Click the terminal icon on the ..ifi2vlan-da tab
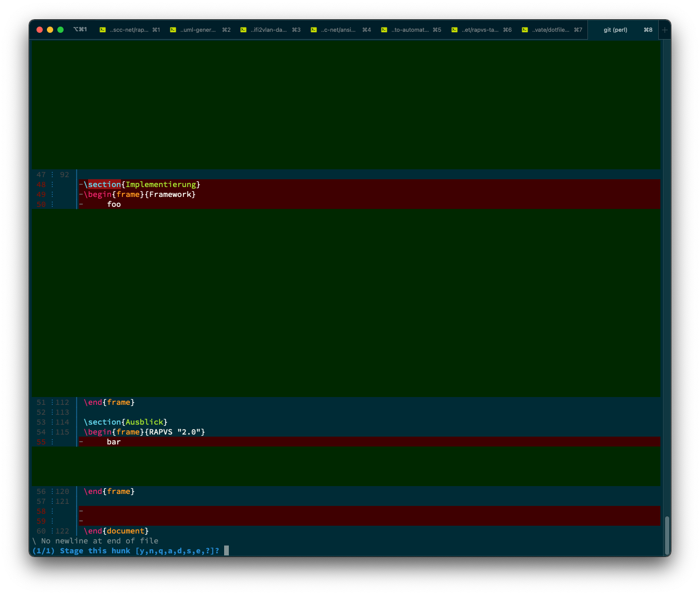700x595 pixels. click(243, 30)
